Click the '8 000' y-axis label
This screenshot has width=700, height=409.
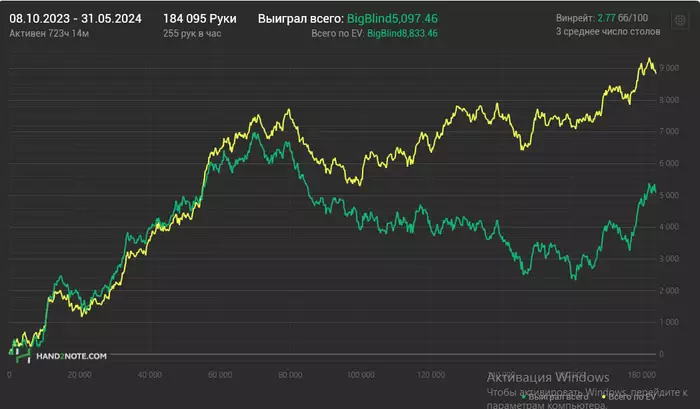[x=669, y=100]
